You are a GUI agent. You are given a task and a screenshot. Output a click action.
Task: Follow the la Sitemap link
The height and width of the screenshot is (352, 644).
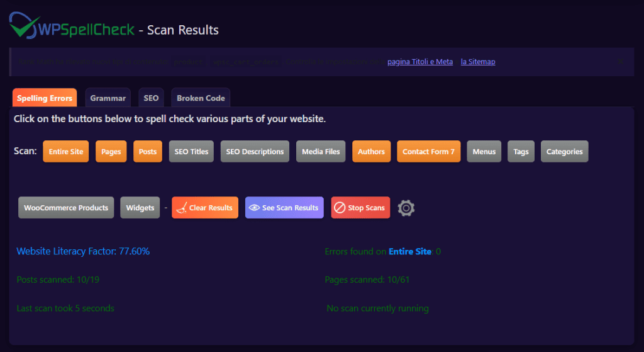(x=478, y=62)
